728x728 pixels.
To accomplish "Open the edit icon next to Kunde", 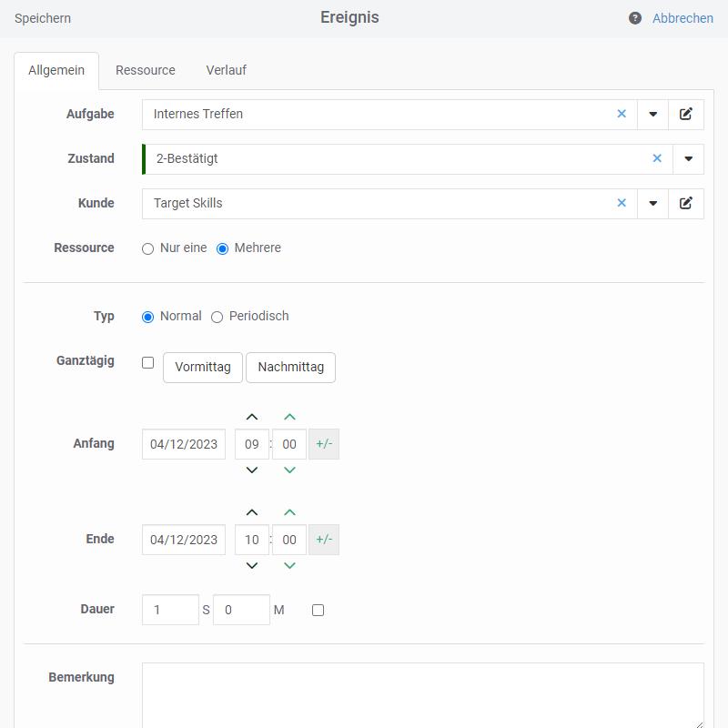I will pyautogui.click(x=686, y=203).
